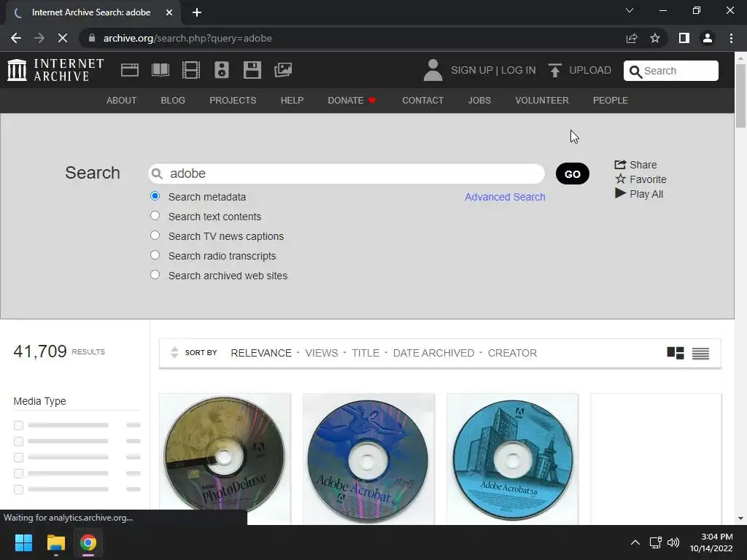Open the BLOG menu item
Screen dimensions: 747x560
pyautogui.click(x=173, y=101)
